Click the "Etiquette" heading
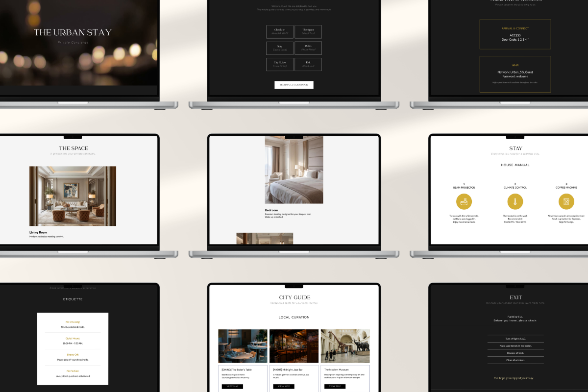The width and height of the screenshot is (588, 392). (73, 299)
